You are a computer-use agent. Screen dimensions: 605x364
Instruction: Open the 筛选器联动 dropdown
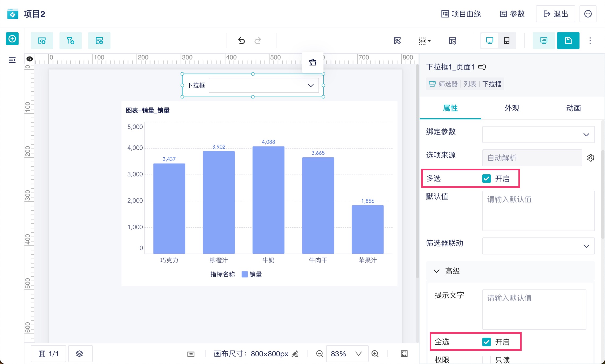point(538,246)
